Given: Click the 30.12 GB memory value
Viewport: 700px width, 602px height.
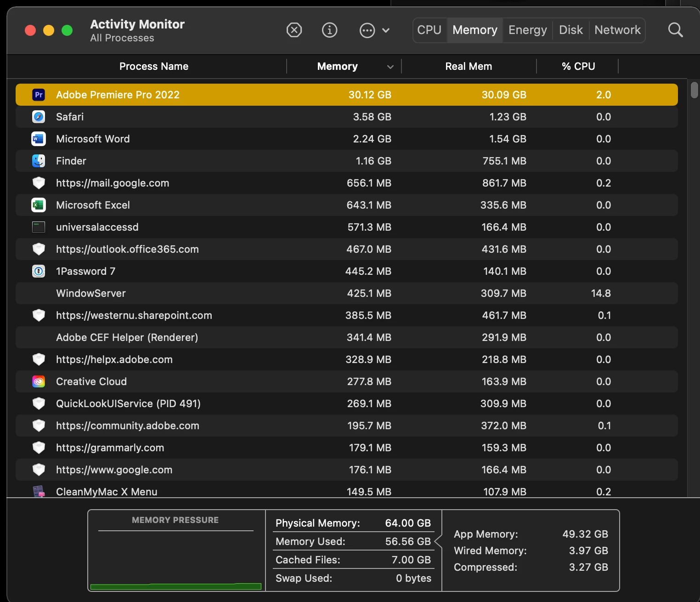Looking at the screenshot, I should [x=370, y=95].
